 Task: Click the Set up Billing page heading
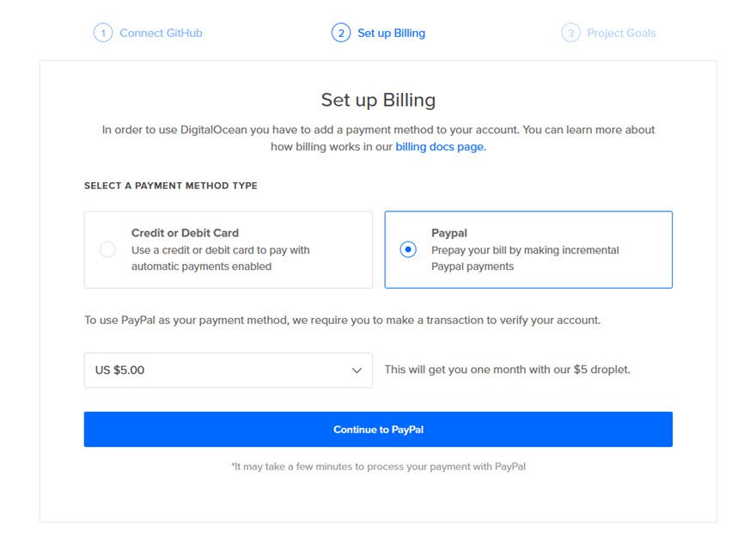[378, 100]
